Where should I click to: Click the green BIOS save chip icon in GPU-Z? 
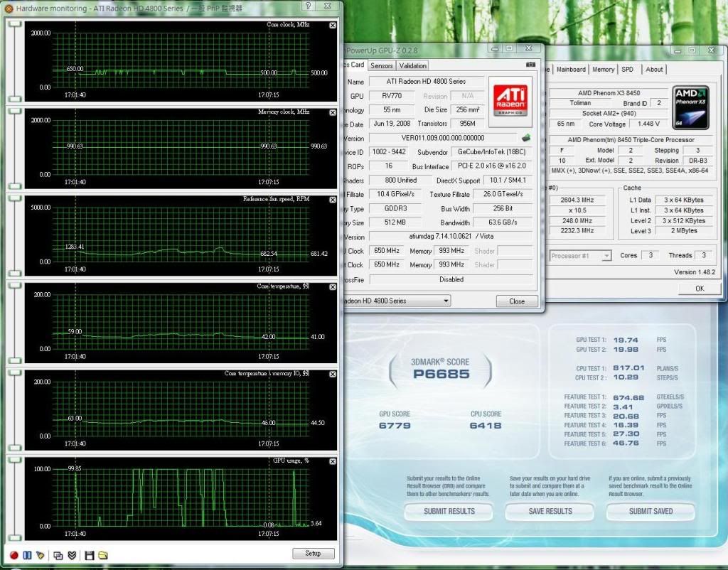tap(526, 138)
